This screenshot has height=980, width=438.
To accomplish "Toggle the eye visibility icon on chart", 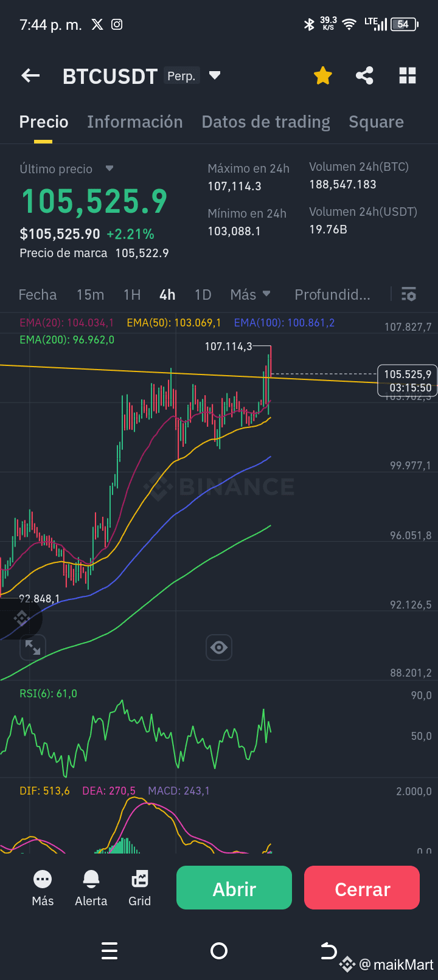I will (x=219, y=647).
